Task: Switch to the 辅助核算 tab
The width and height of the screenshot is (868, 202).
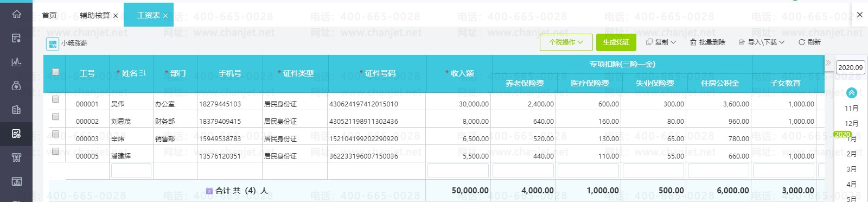Action: tap(95, 15)
